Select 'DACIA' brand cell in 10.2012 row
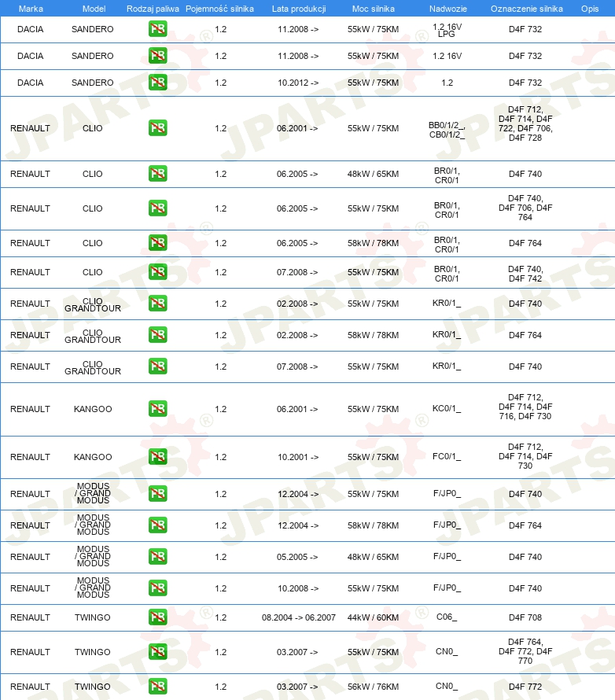This screenshot has height=700, width=615. 31,83
